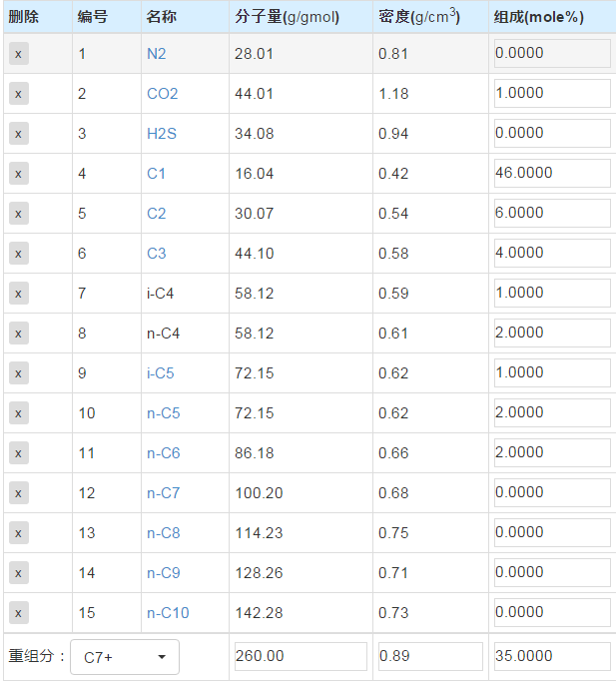Viewport: 616px width, 682px height.
Task: Click the C3 component name link
Action: click(156, 254)
